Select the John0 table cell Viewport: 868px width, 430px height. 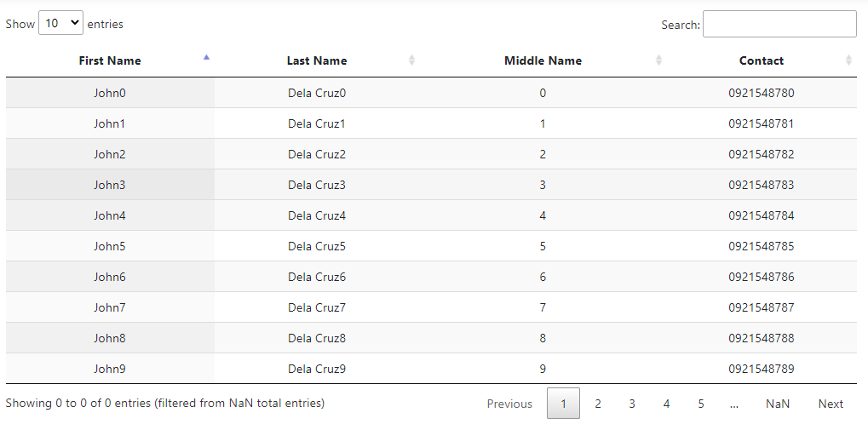[x=110, y=93]
